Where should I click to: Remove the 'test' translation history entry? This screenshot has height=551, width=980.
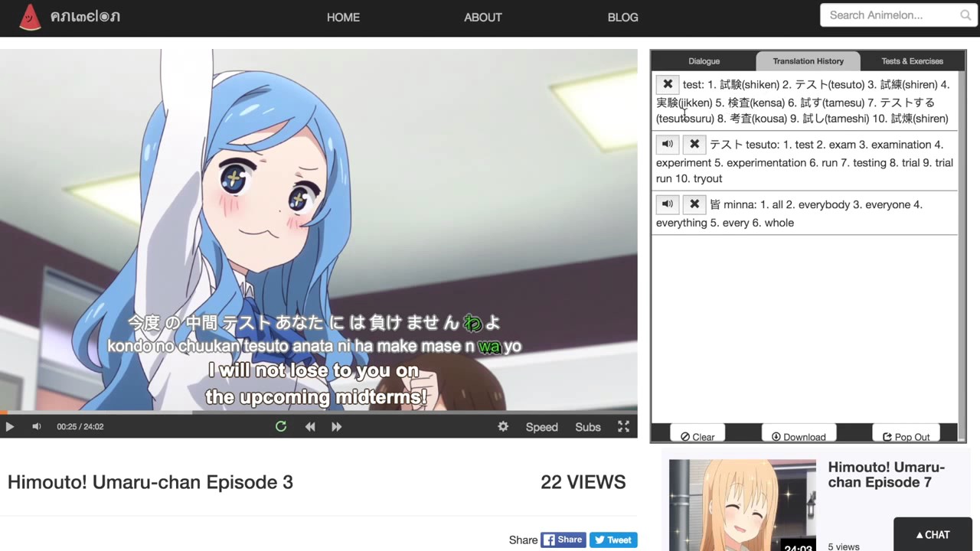pyautogui.click(x=668, y=84)
